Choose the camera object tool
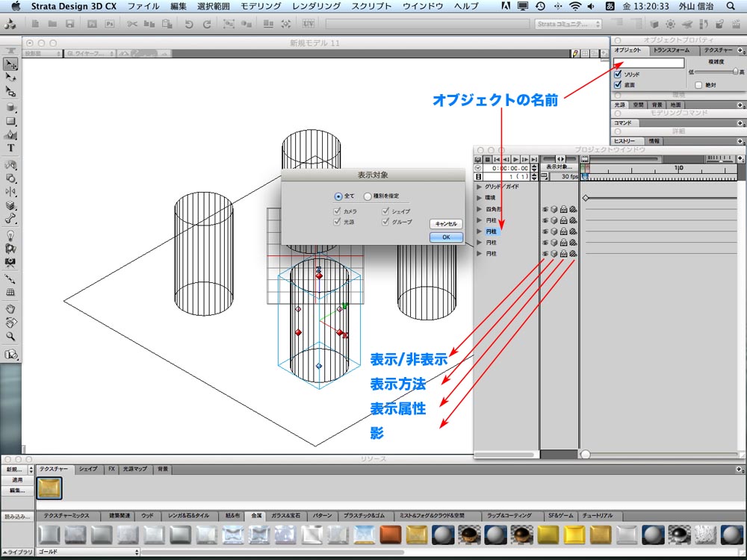 pyautogui.click(x=11, y=263)
